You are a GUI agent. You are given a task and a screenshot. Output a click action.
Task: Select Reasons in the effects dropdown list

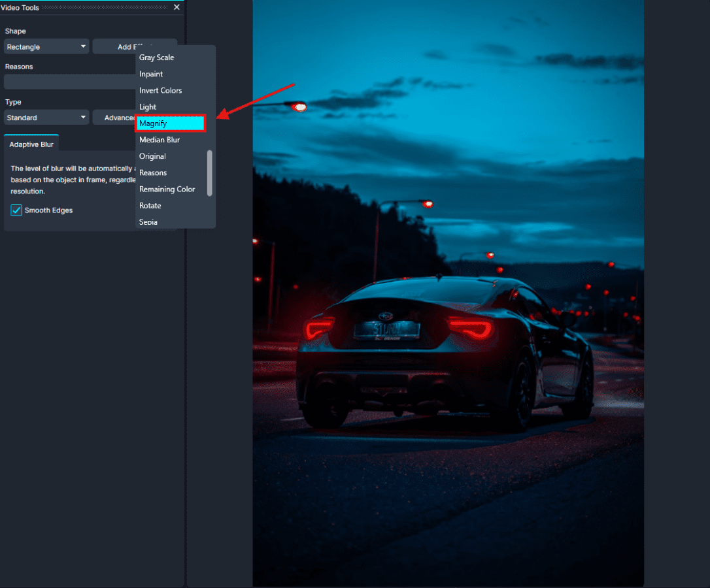pos(153,172)
